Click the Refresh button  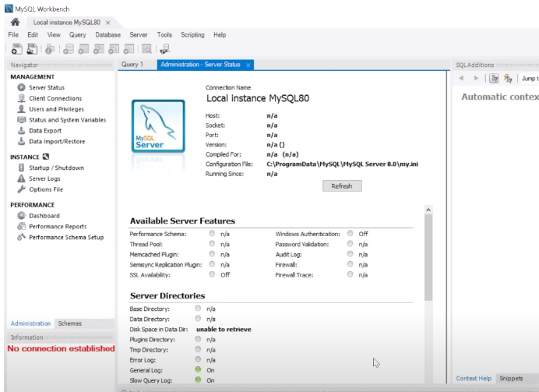point(342,186)
